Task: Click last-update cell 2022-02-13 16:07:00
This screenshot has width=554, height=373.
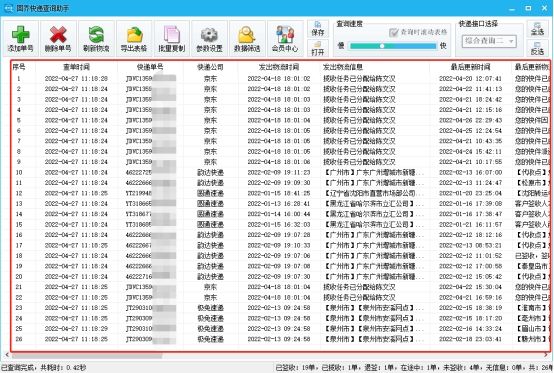Action: coord(470,172)
